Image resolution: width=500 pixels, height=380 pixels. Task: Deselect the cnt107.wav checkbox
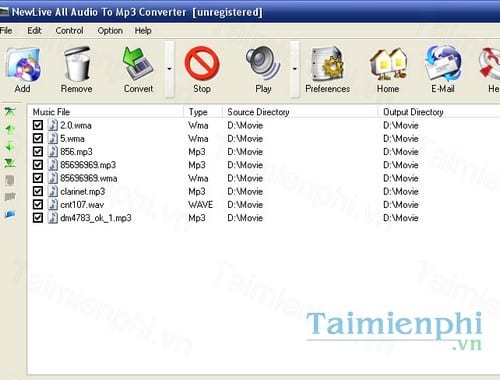tap(38, 204)
